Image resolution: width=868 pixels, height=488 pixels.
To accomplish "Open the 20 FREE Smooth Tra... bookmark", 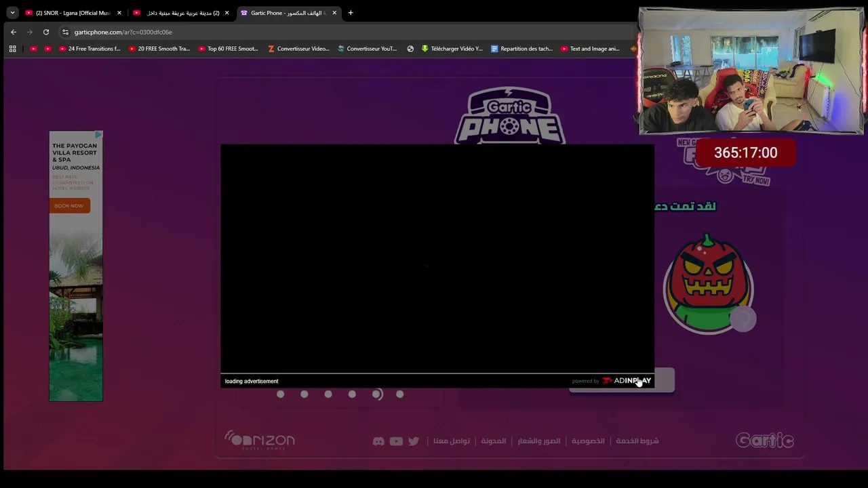I will tap(159, 49).
